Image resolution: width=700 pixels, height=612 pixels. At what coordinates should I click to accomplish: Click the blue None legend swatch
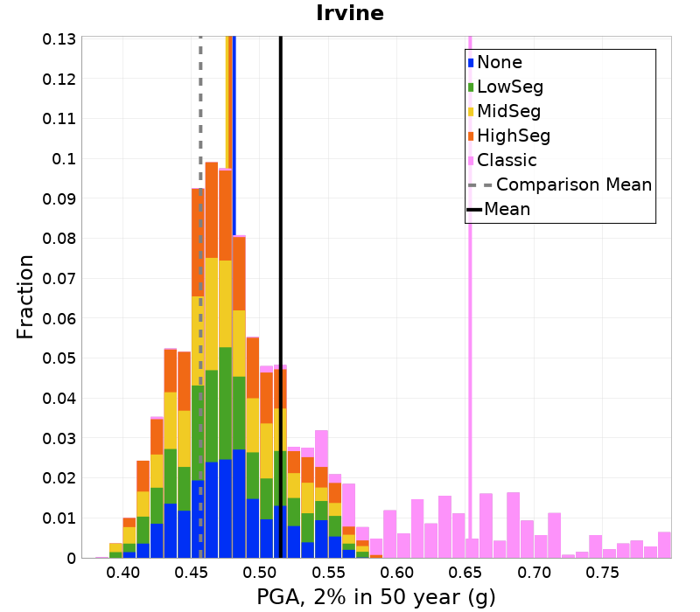pyautogui.click(x=471, y=62)
